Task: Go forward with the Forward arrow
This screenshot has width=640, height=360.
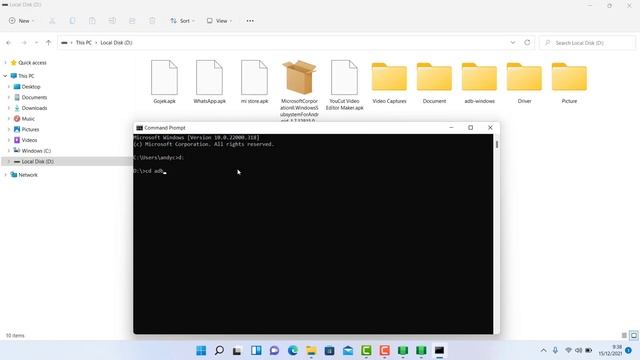Action: click(x=24, y=42)
